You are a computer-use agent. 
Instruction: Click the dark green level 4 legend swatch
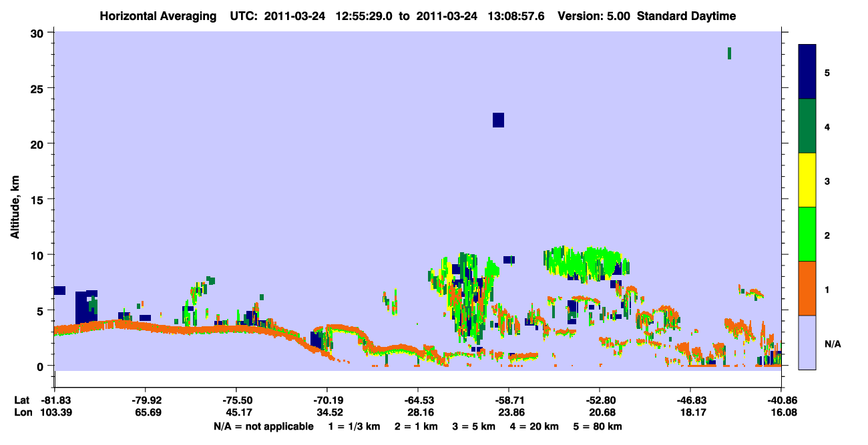[807, 126]
